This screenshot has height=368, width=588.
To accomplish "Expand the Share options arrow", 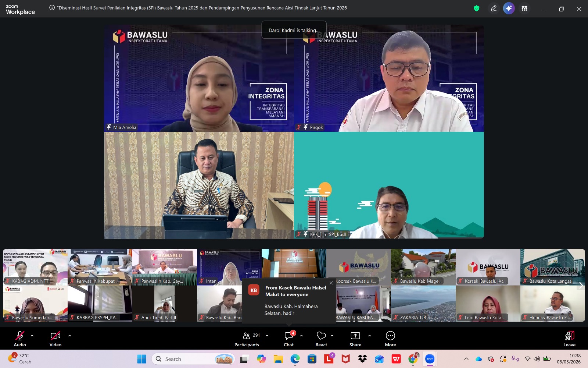I will click(x=369, y=336).
